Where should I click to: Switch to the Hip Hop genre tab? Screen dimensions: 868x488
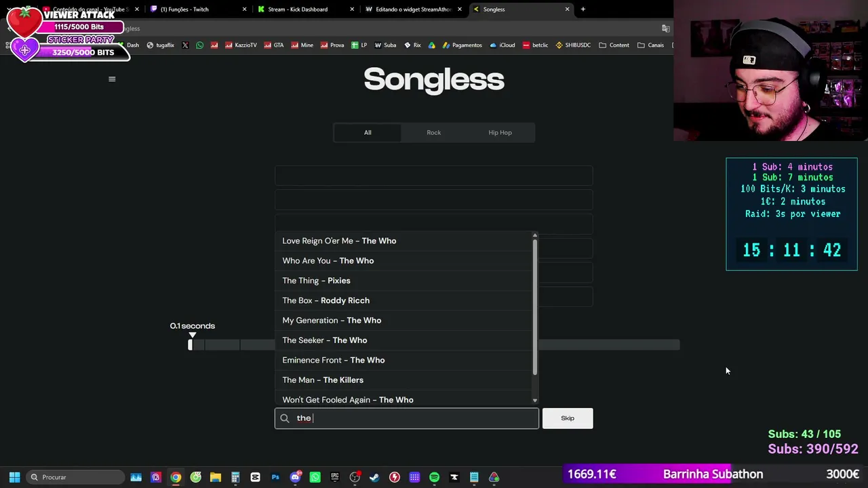[x=500, y=133]
